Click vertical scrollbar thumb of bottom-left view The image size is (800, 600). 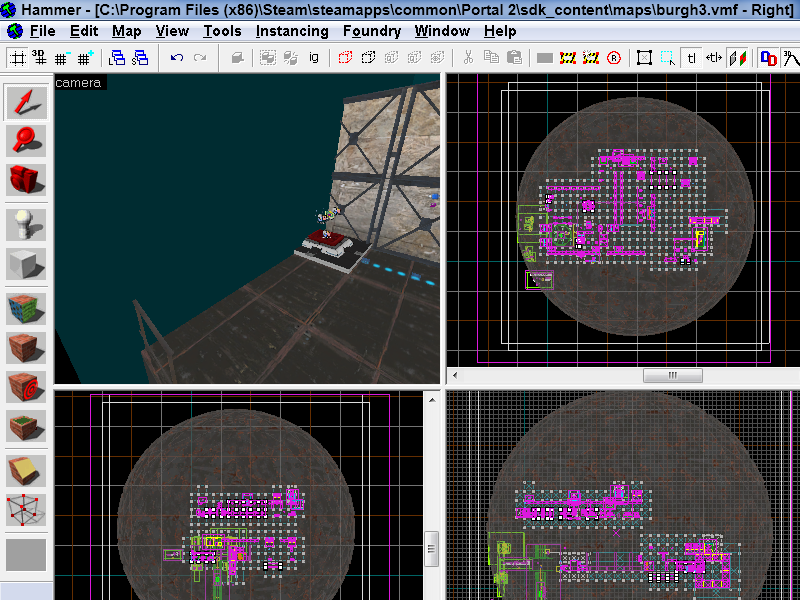coord(432,549)
